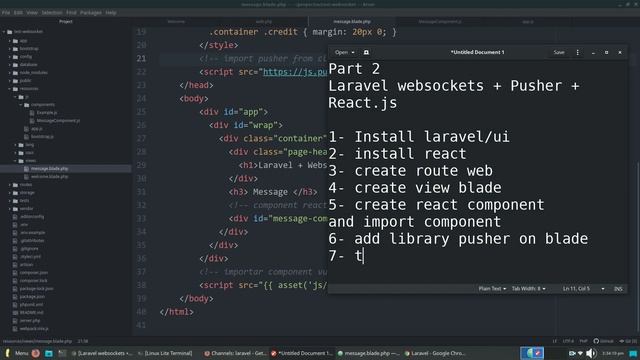This screenshot has width=640, height=360.
Task: Switch to the Linux Lite Terminal taskbar window
Action: pyautogui.click(x=165, y=353)
